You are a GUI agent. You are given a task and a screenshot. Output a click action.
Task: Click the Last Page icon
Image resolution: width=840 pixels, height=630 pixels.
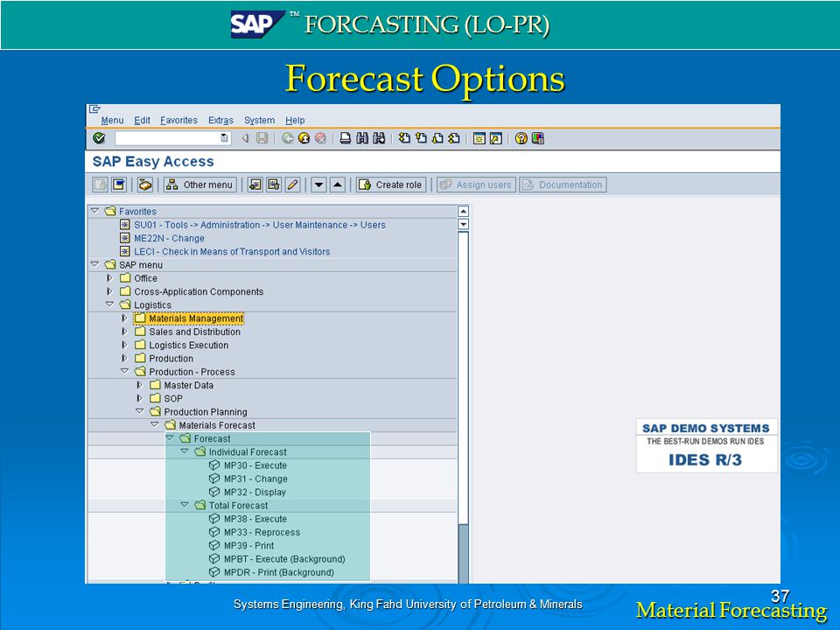pyautogui.click(x=454, y=138)
